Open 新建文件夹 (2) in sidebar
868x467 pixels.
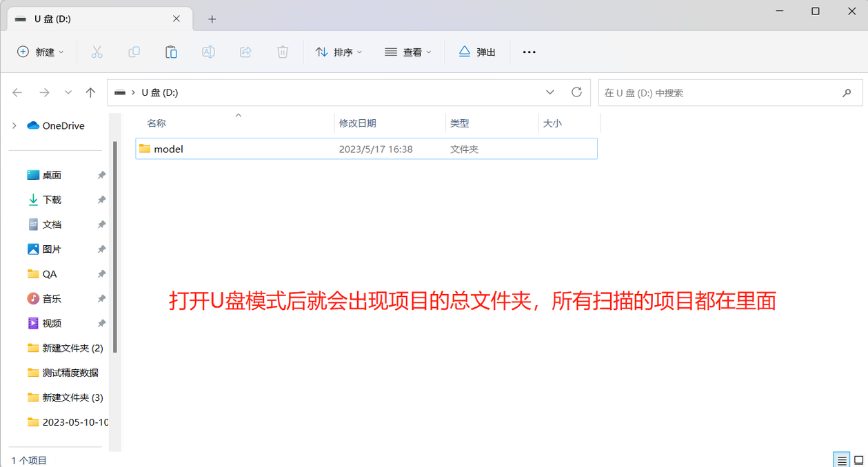pyautogui.click(x=72, y=348)
